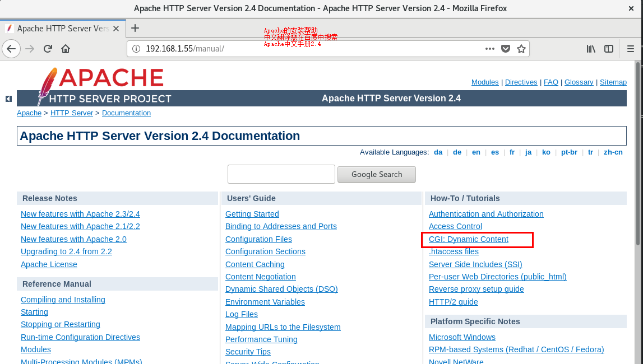Viewport: 643px width, 364px height.
Task: Switch language to es
Action: click(495, 152)
